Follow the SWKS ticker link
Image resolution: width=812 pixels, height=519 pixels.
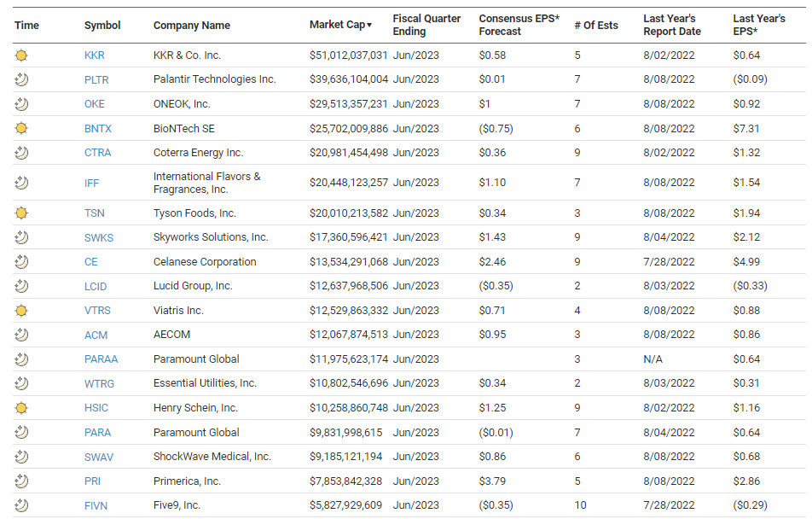(x=99, y=237)
